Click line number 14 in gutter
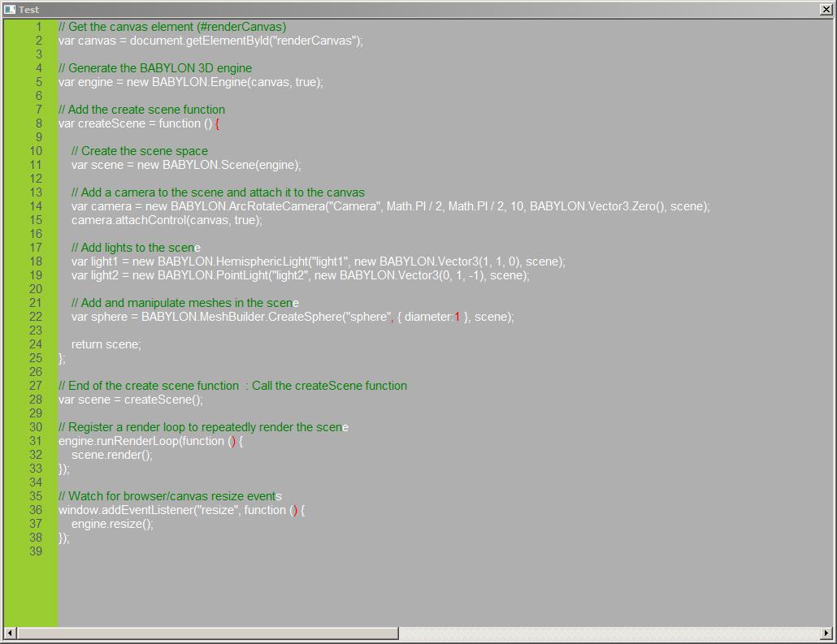837x644 pixels. (36, 206)
